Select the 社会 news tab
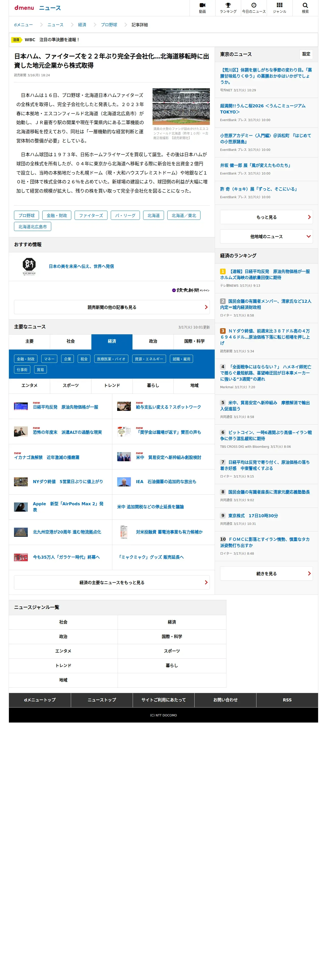 [x=71, y=342]
